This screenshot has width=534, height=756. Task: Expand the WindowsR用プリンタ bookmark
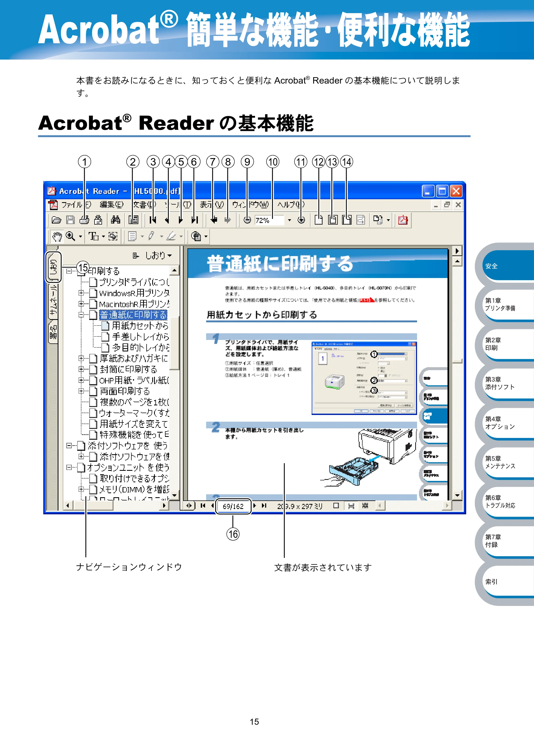[x=81, y=293]
